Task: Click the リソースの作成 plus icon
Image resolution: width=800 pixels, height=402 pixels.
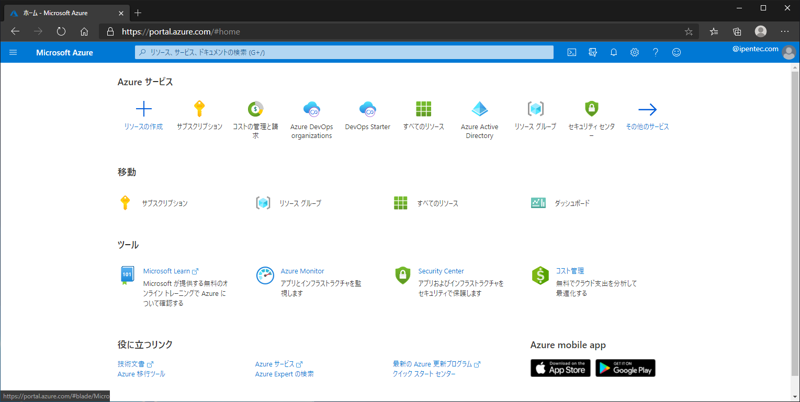Action: 144,109
